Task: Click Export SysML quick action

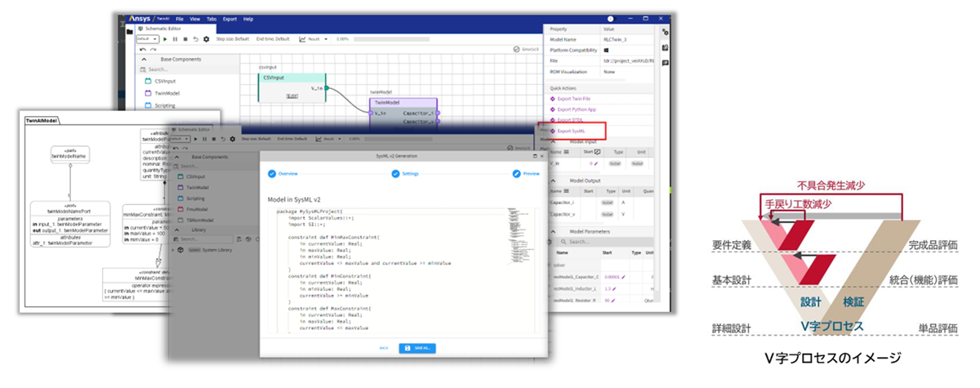Action: point(571,131)
